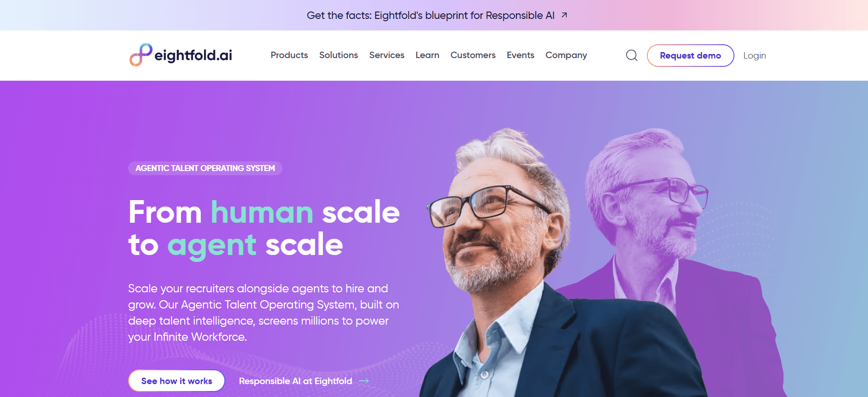Click the Request demo button
This screenshot has width=868, height=397.
690,55
